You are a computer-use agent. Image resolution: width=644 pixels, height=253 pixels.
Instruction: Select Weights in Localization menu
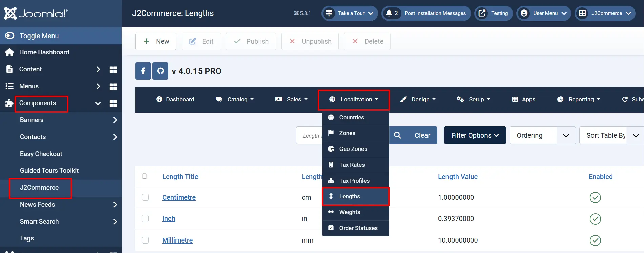coord(356,212)
